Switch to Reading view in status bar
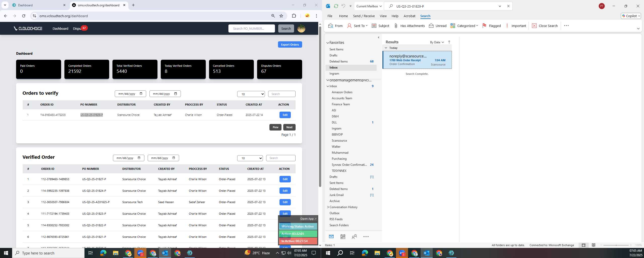Screen dimensions: 644x258 593,245
